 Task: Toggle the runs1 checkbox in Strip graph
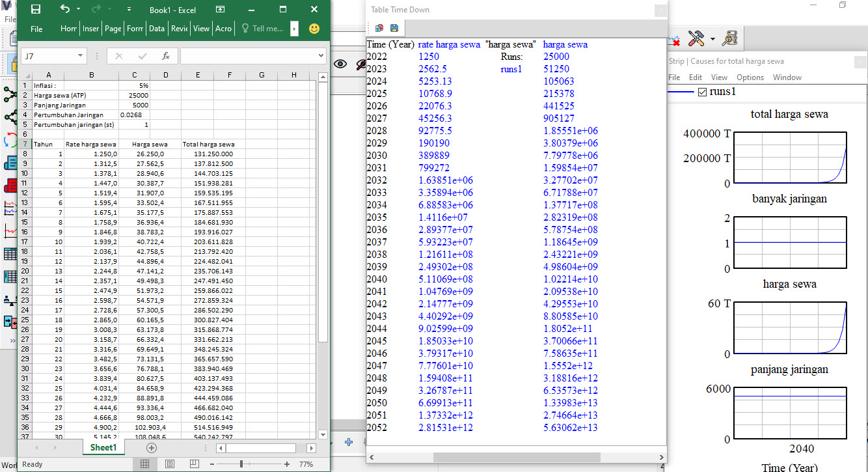[701, 92]
